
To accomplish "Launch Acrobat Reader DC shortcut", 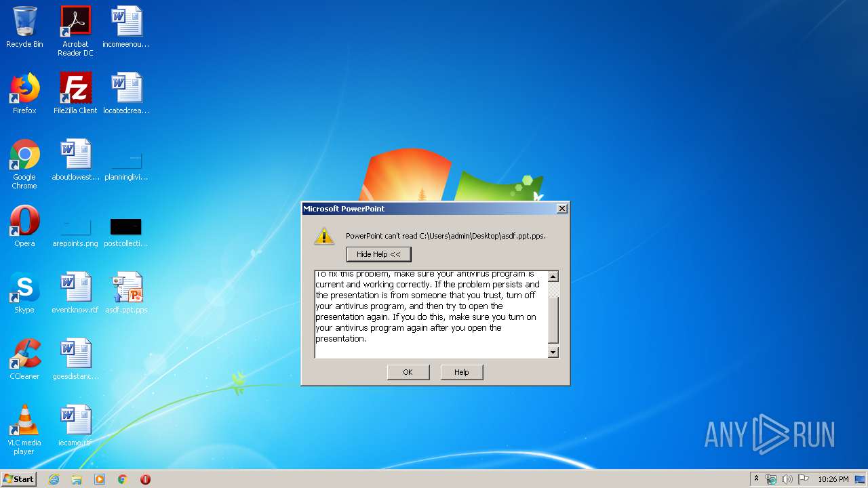I will coord(75,31).
